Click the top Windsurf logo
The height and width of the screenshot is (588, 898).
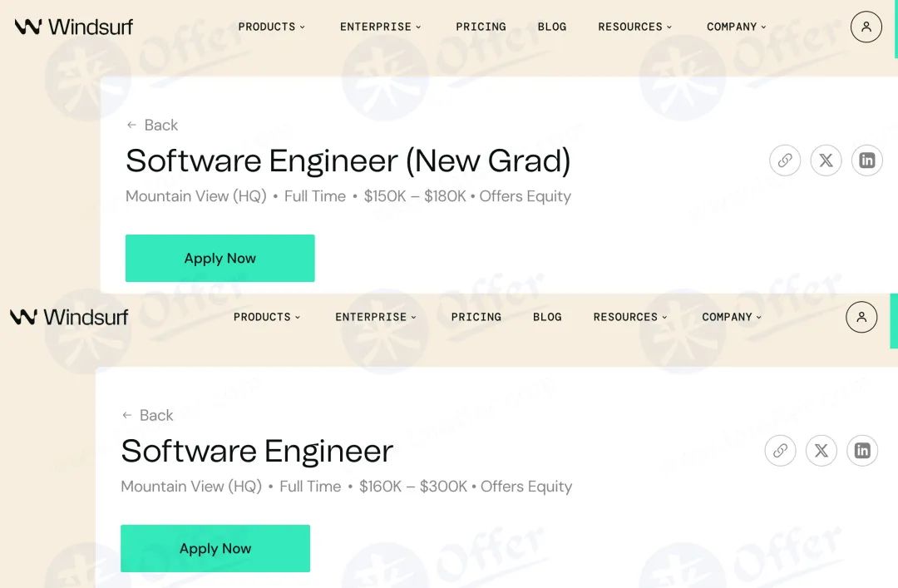pyautogui.click(x=74, y=27)
